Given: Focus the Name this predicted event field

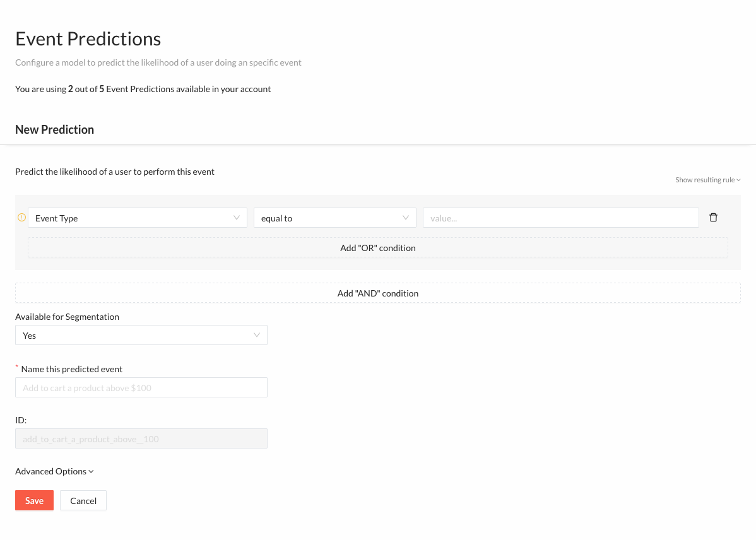Looking at the screenshot, I should 141,387.
